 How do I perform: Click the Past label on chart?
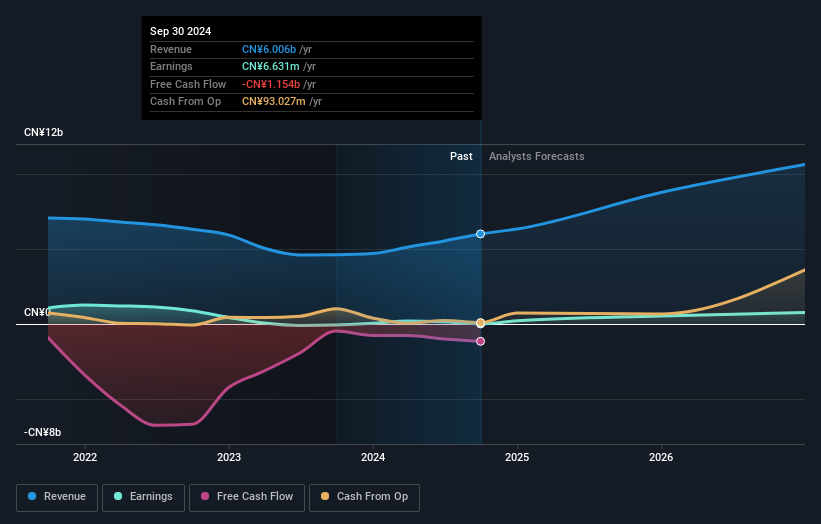coord(461,156)
